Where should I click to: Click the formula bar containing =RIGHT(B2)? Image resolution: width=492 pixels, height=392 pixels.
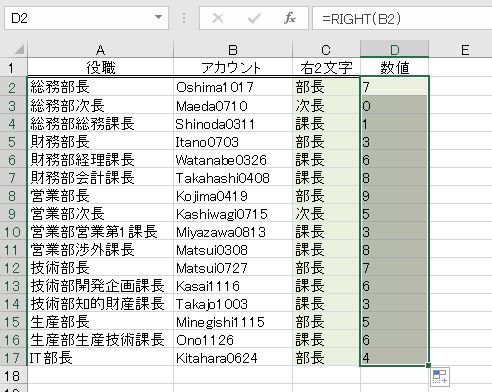402,18
